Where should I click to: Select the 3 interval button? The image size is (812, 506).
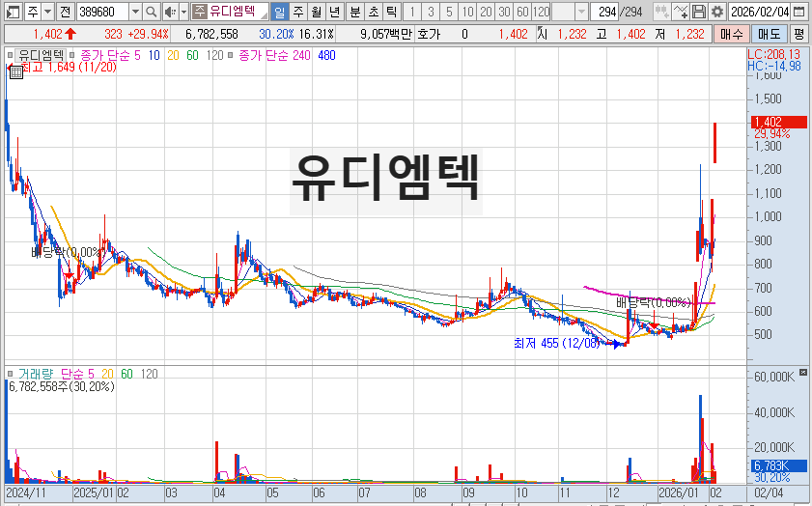(x=431, y=12)
